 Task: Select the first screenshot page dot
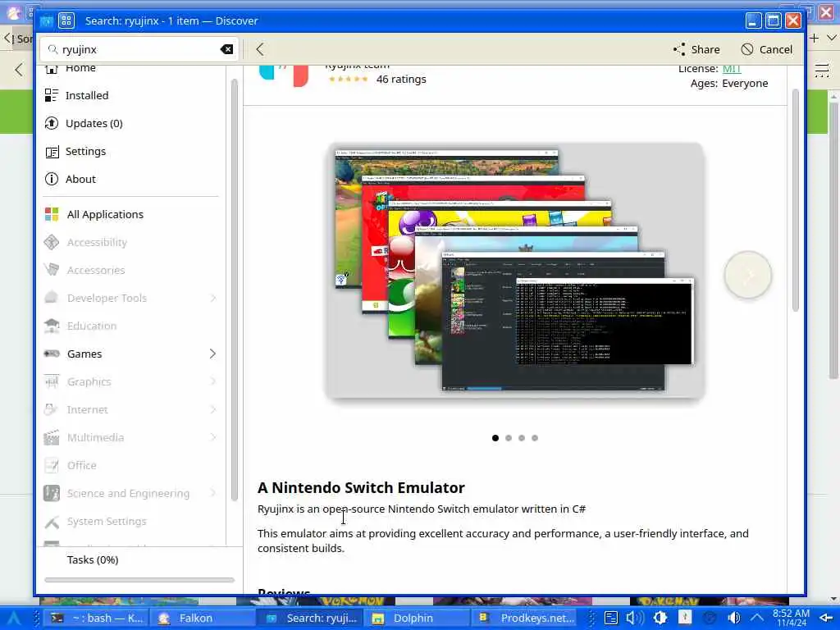495,438
